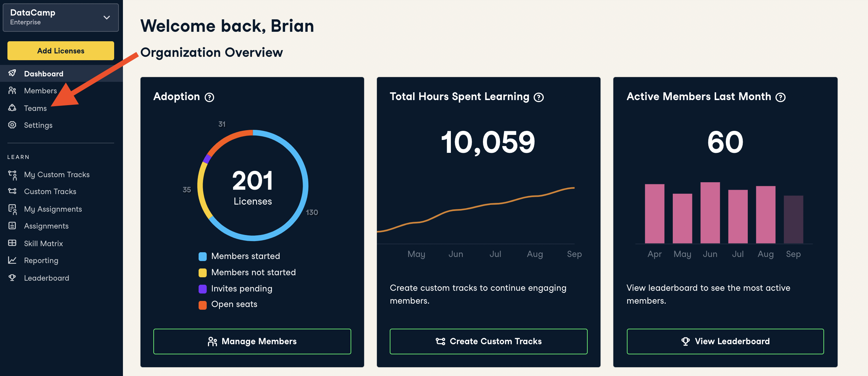868x376 pixels.
Task: Click the Manage Members button
Action: point(252,341)
